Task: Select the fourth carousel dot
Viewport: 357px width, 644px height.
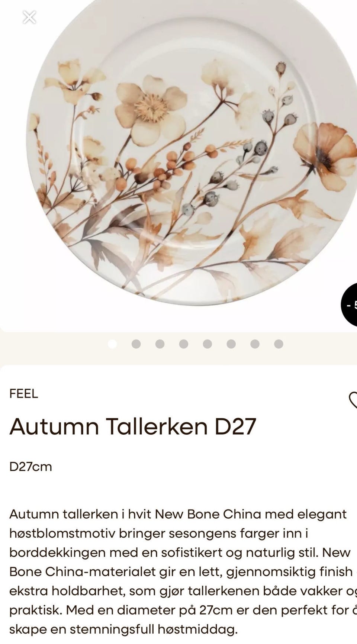Action: point(184,344)
